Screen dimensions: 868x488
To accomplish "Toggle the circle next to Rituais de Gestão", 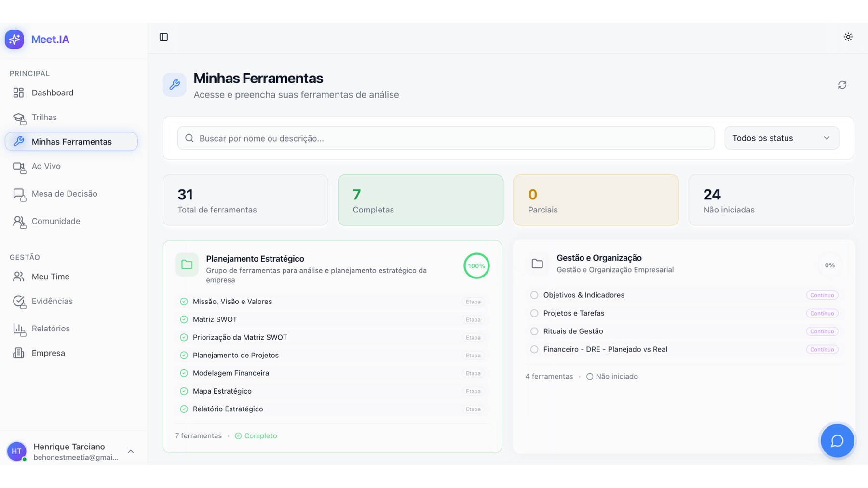I will pos(534,331).
